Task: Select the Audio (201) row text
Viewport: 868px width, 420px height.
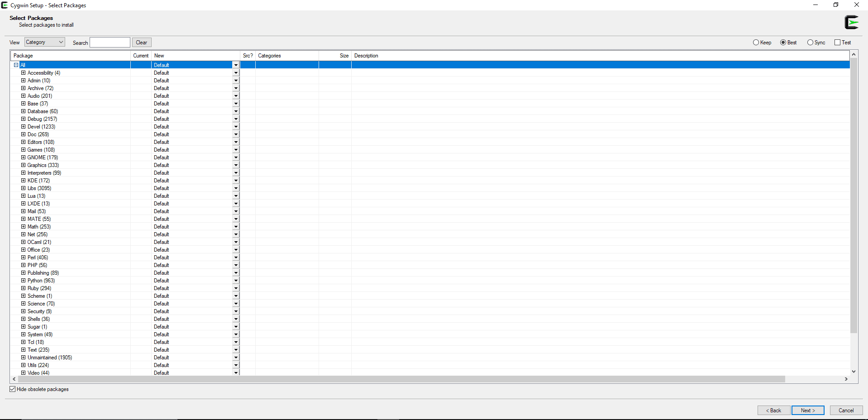Action: (40, 96)
